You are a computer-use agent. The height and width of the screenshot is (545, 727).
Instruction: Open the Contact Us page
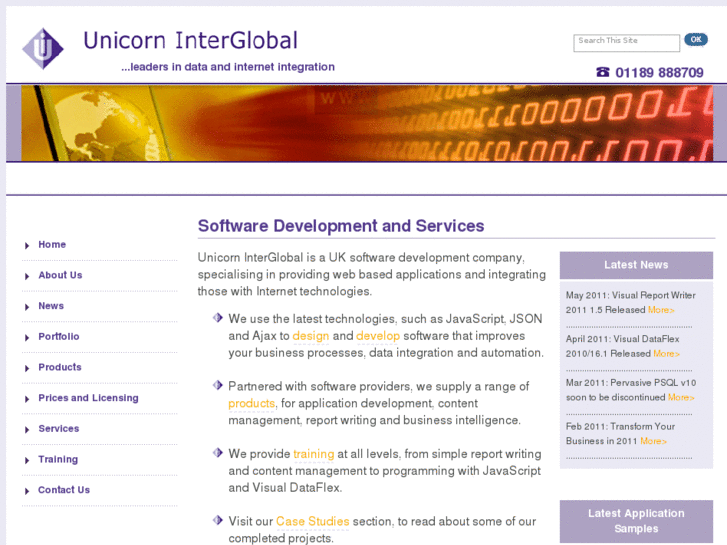click(64, 490)
